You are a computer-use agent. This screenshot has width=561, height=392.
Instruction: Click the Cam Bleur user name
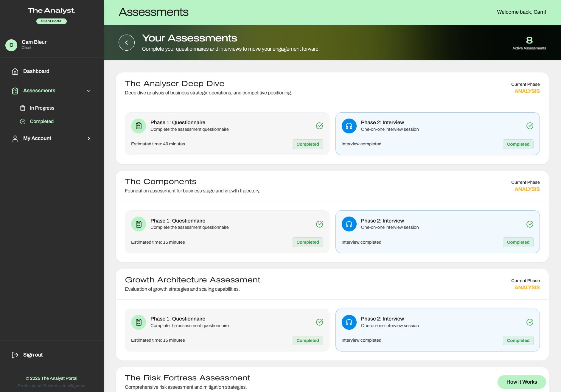tap(34, 42)
